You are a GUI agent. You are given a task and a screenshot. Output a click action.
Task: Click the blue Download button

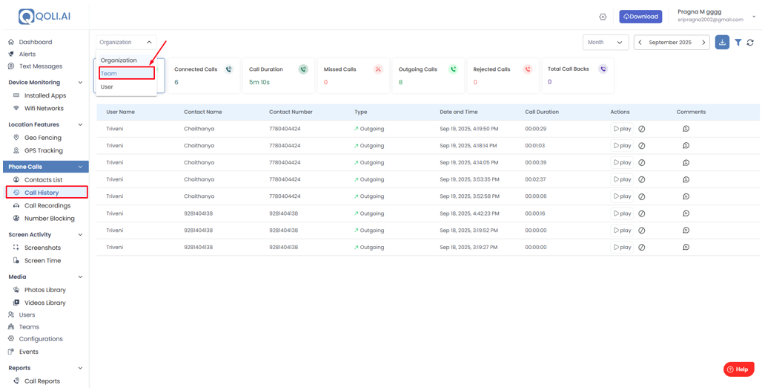point(641,17)
